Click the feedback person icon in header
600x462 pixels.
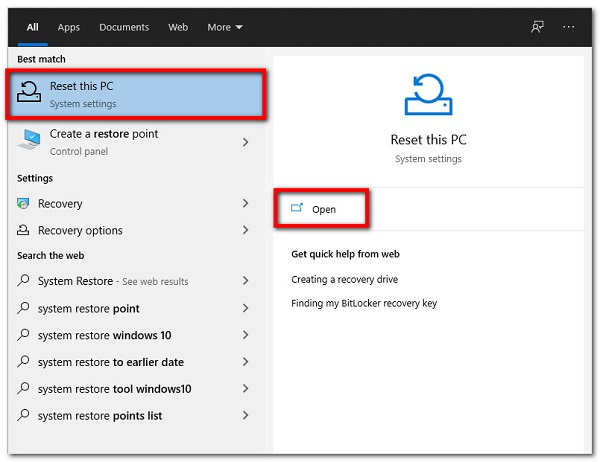pyautogui.click(x=537, y=27)
